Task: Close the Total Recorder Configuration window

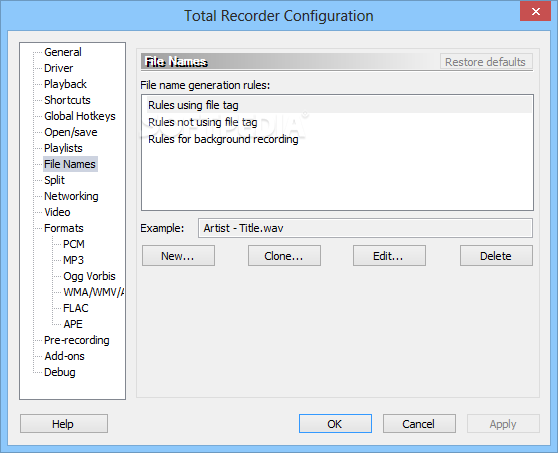Action: tap(535, 11)
